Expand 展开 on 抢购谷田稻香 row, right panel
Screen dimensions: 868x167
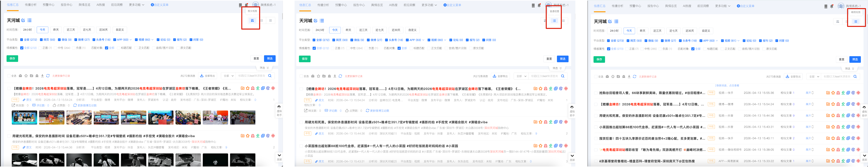click(x=809, y=93)
